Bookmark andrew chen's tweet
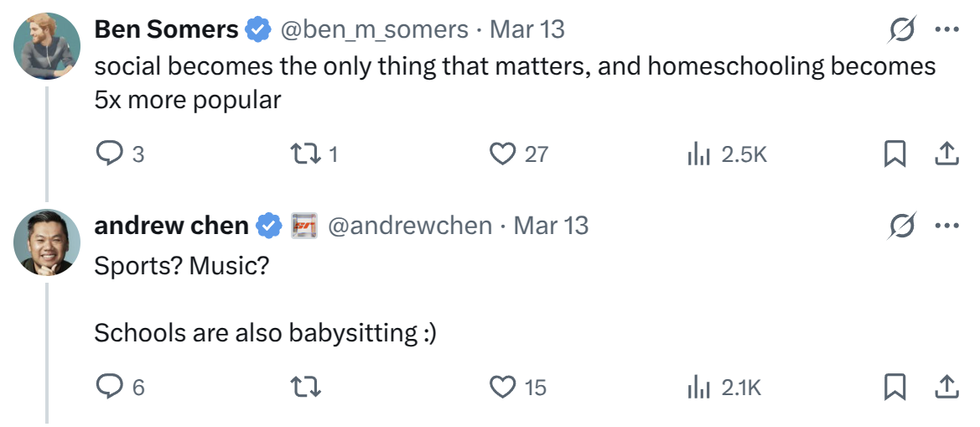980x427 pixels. point(895,387)
